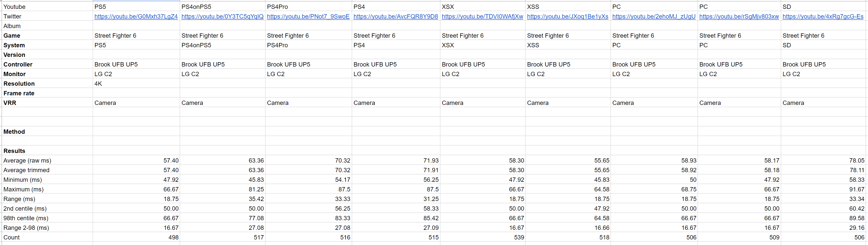Viewport: 868px width, 245px height.
Task: Open the PS5 YouTube link G0Mxh37LgZ4
Action: (136, 16)
